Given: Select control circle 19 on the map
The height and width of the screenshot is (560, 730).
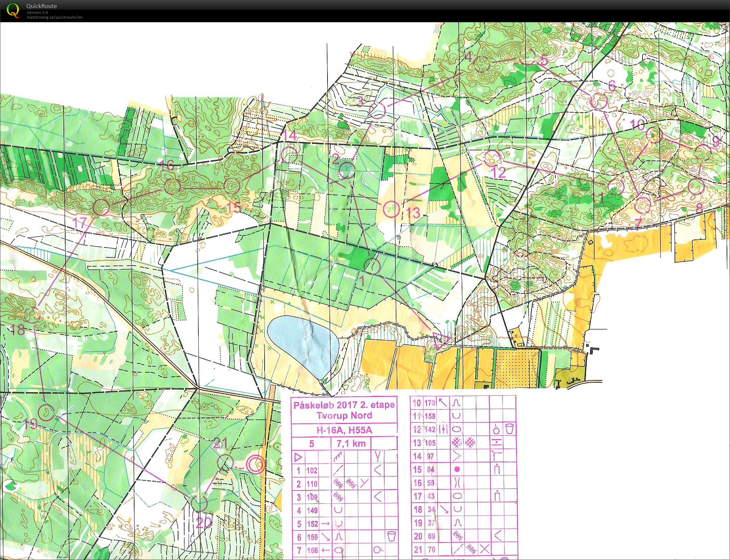Looking at the screenshot, I should coord(46,412).
